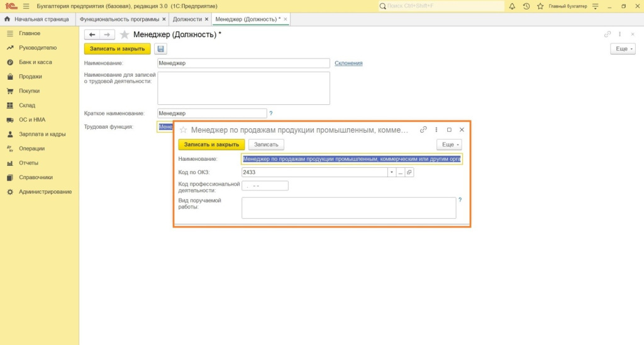
Task: Add Менеджер (Должность) to favorites star
Action: (125, 35)
